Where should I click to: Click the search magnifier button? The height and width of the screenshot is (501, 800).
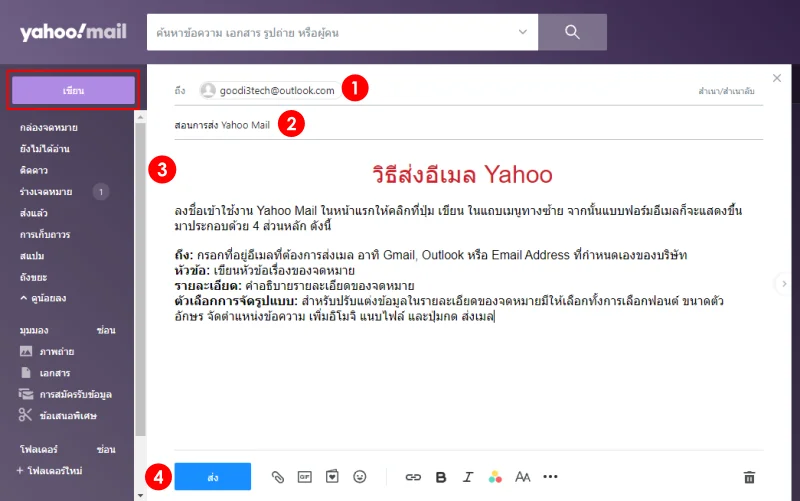[x=572, y=32]
